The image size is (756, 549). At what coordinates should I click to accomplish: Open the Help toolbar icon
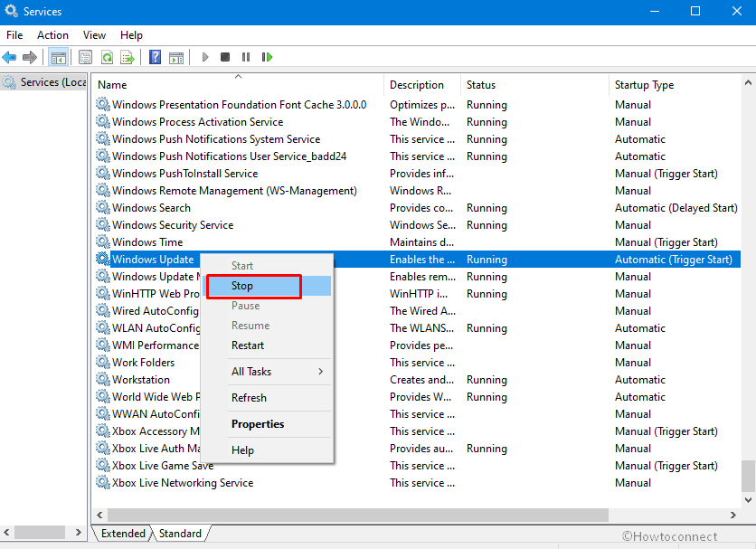pyautogui.click(x=156, y=57)
